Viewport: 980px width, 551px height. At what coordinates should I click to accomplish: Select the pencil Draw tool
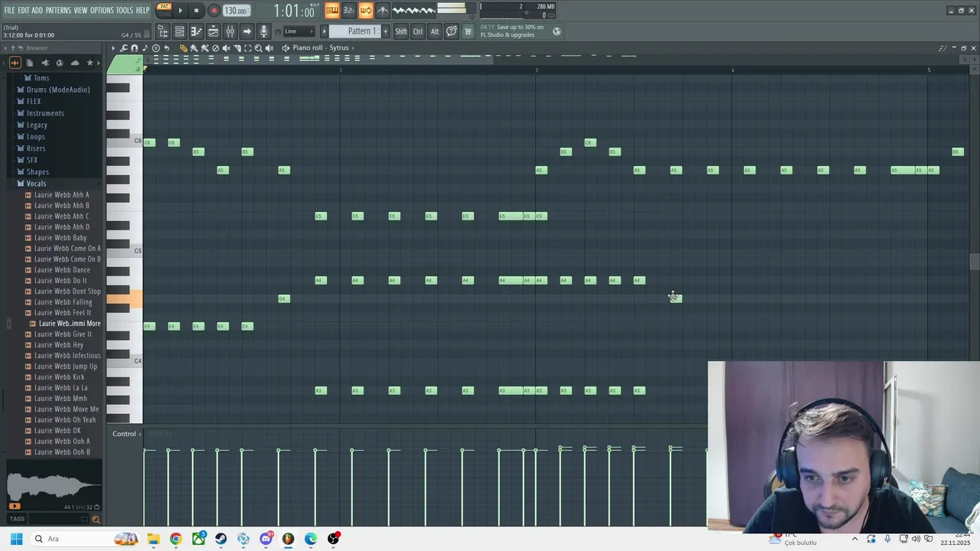pyautogui.click(x=184, y=48)
